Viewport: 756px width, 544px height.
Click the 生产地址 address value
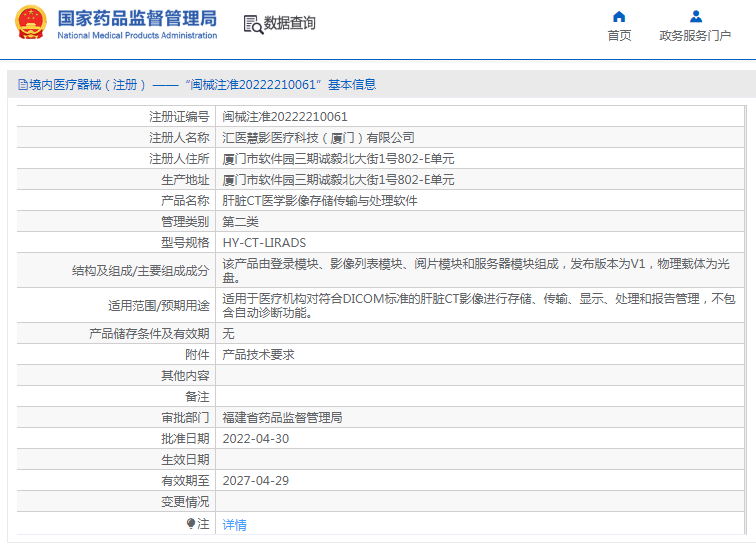338,180
